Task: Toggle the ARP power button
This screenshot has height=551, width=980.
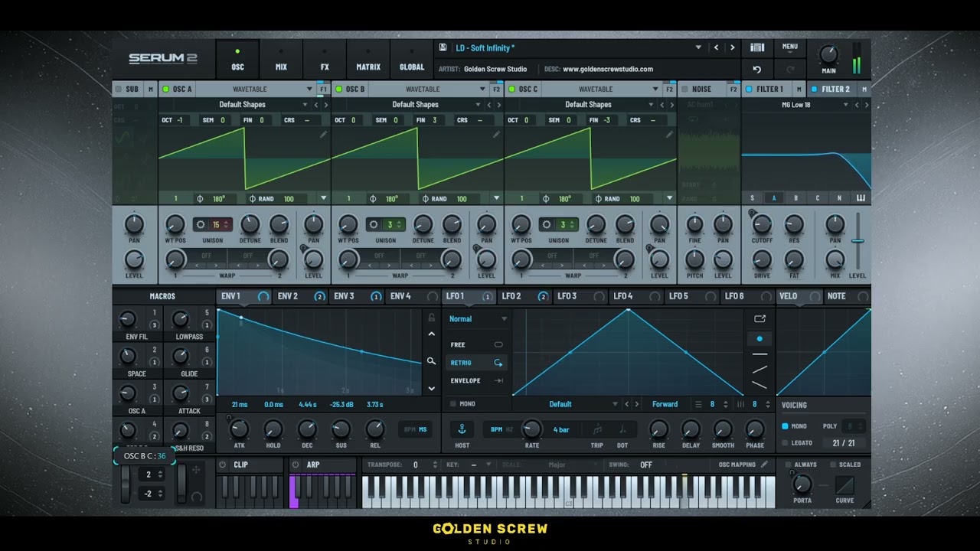Action: [296, 465]
